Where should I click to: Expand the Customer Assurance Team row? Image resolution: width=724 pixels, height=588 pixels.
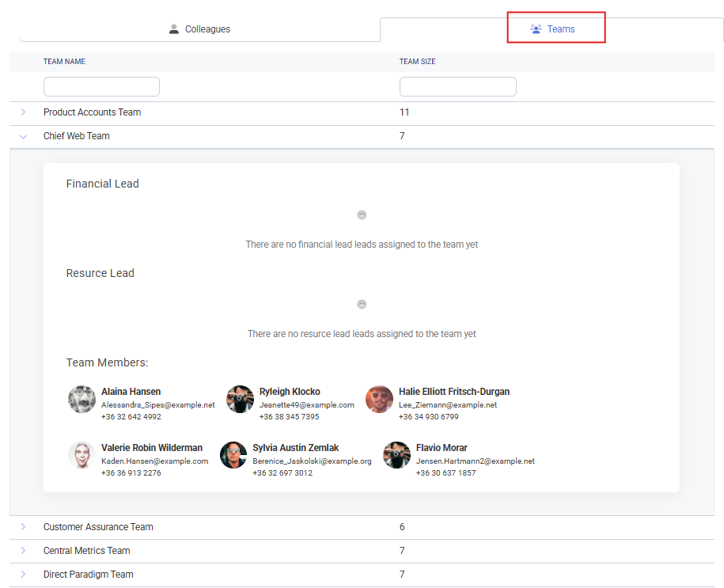click(23, 527)
